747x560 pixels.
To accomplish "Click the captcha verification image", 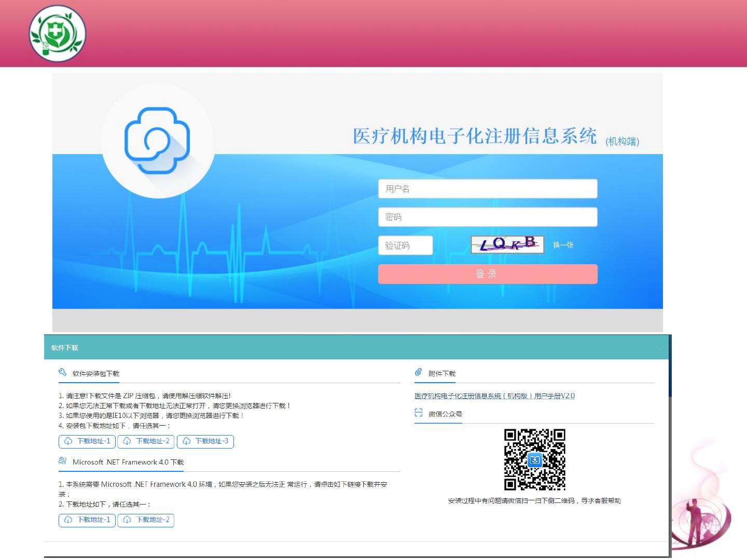I will coord(507,244).
